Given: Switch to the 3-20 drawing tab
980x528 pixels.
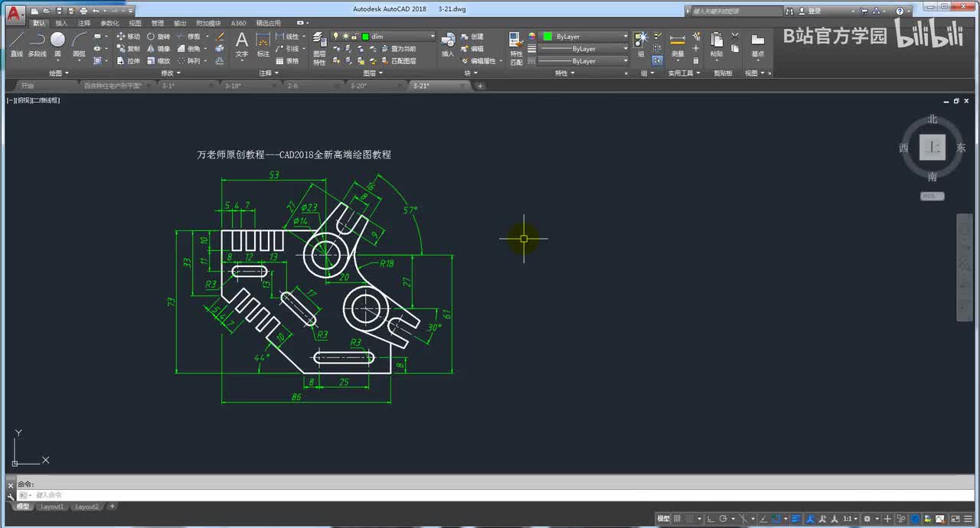Looking at the screenshot, I should tap(358, 86).
